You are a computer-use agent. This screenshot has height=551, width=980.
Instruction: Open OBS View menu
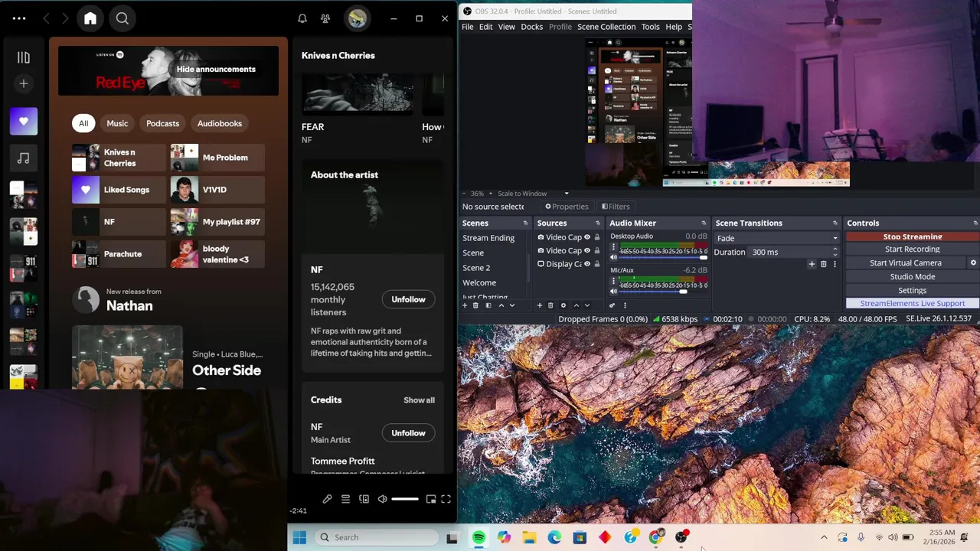[x=506, y=27]
